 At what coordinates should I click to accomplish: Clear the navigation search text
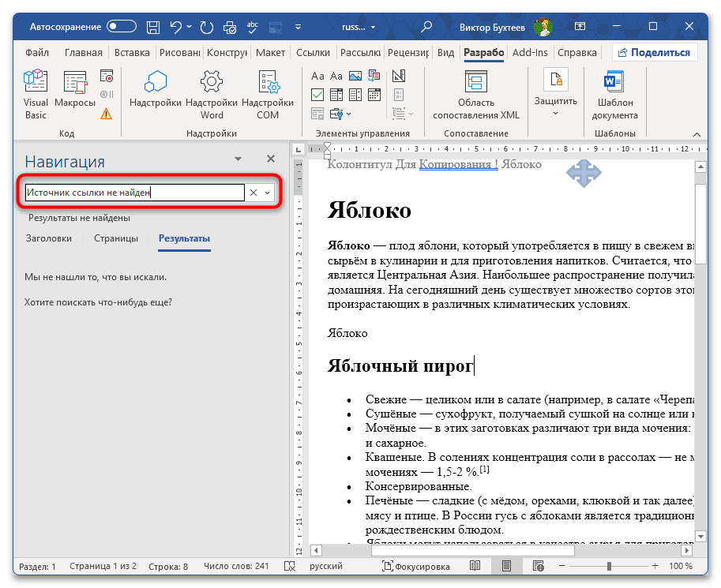tap(253, 193)
